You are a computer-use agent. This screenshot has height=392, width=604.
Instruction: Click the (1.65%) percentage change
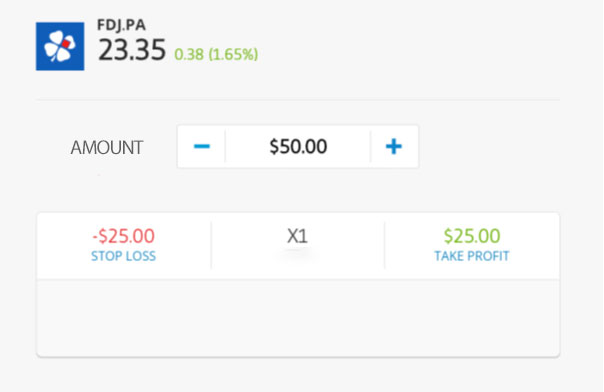(233, 54)
